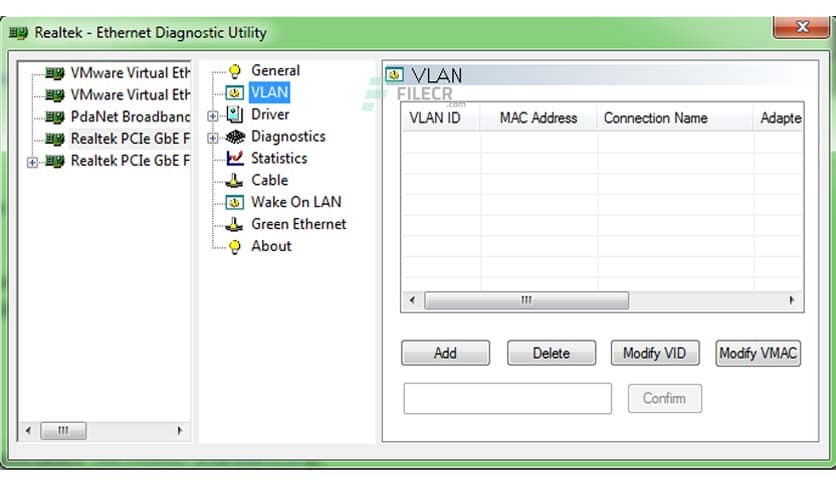
Task: Click the adapter list scroll left arrow
Action: point(28,430)
